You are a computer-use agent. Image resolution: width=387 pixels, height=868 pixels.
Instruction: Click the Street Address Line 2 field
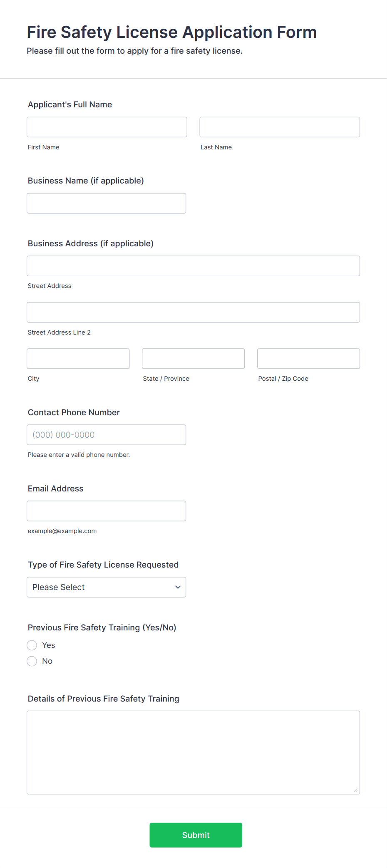tap(193, 312)
